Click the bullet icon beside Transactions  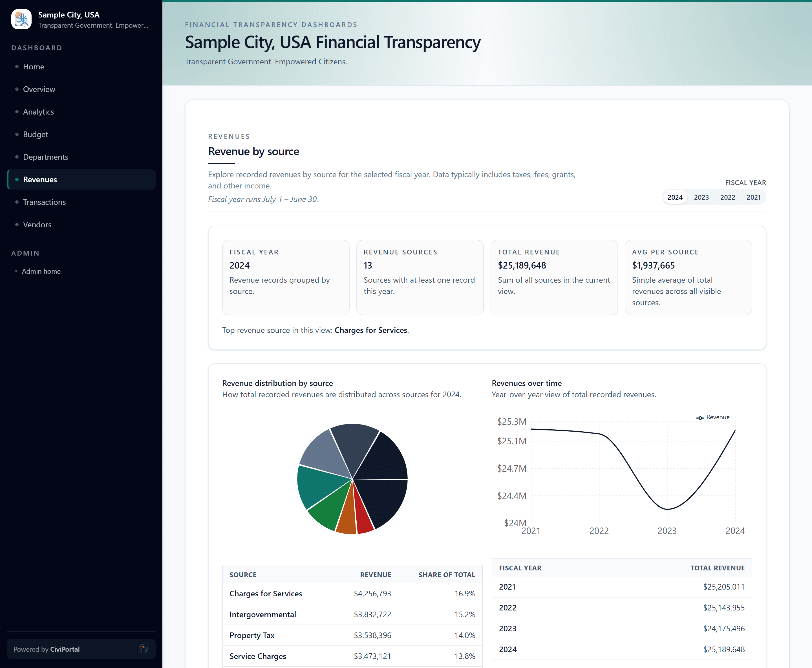pyautogui.click(x=17, y=202)
